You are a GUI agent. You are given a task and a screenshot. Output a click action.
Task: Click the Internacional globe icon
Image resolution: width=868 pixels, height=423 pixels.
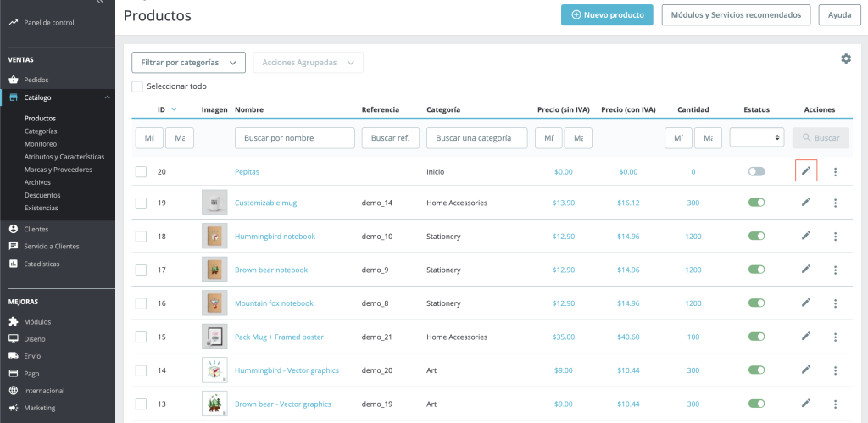14,390
